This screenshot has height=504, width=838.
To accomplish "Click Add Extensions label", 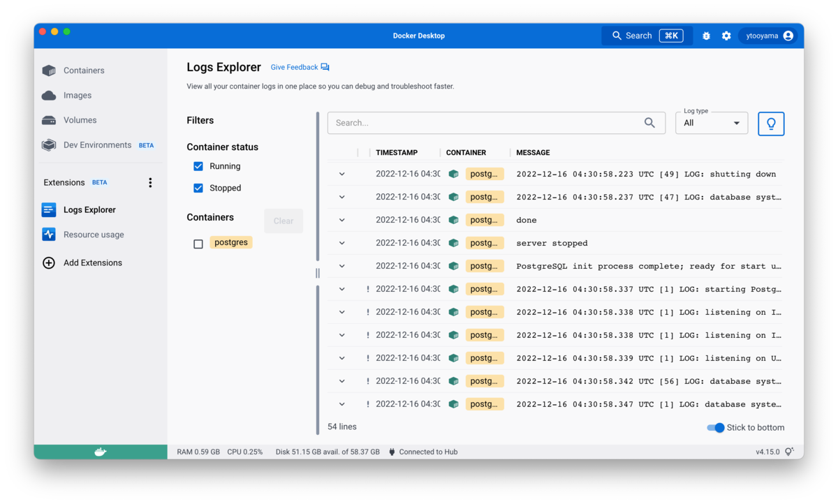I will point(93,263).
